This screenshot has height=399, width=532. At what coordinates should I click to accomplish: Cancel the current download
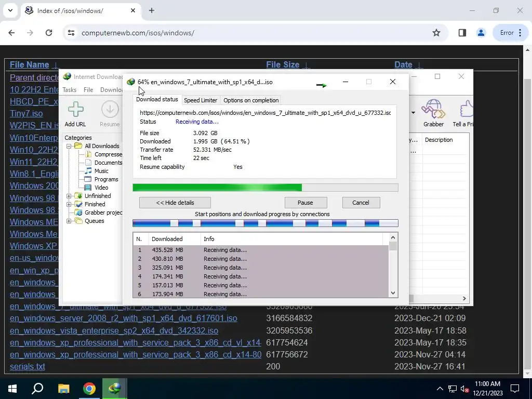point(361,203)
